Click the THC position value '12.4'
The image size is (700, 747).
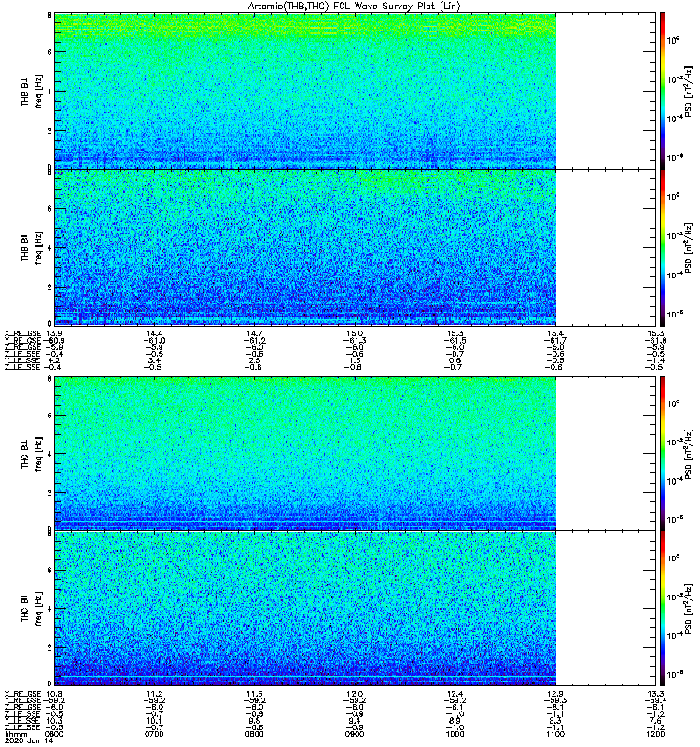(x=455, y=694)
